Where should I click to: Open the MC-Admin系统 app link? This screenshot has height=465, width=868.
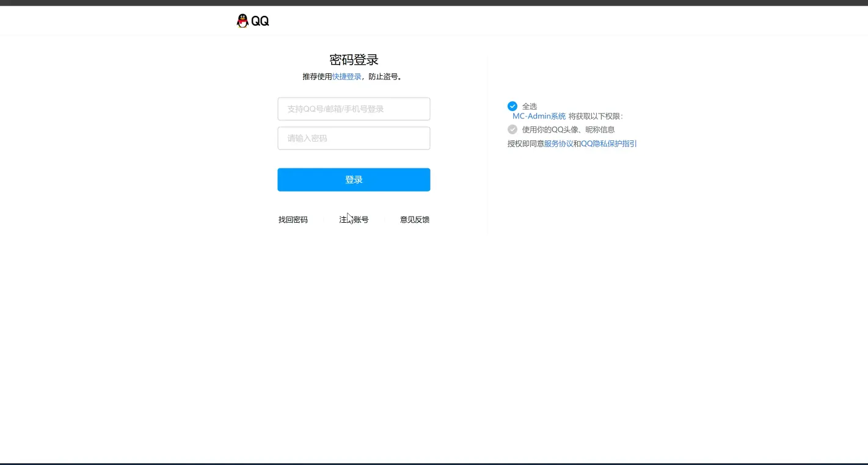pos(539,117)
